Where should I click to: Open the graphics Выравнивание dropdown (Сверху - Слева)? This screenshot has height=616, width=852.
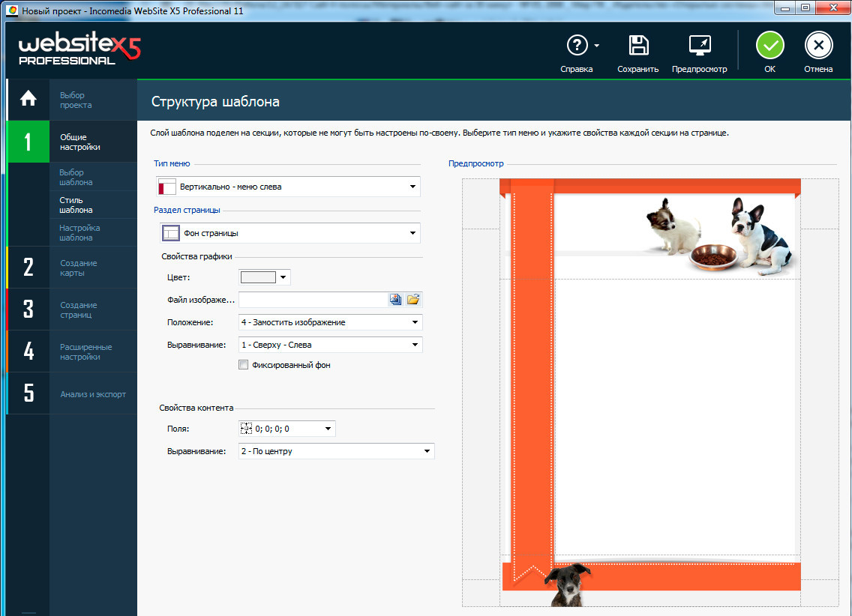(x=330, y=345)
